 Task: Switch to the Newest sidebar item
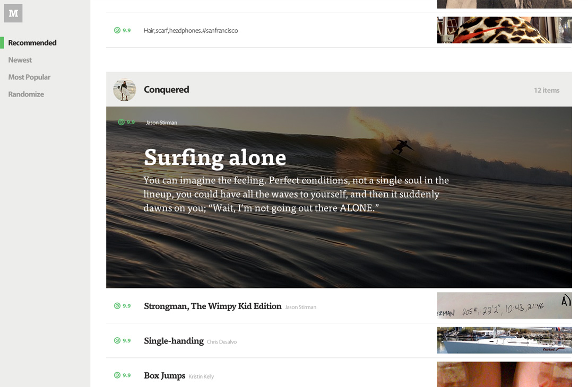pos(20,60)
